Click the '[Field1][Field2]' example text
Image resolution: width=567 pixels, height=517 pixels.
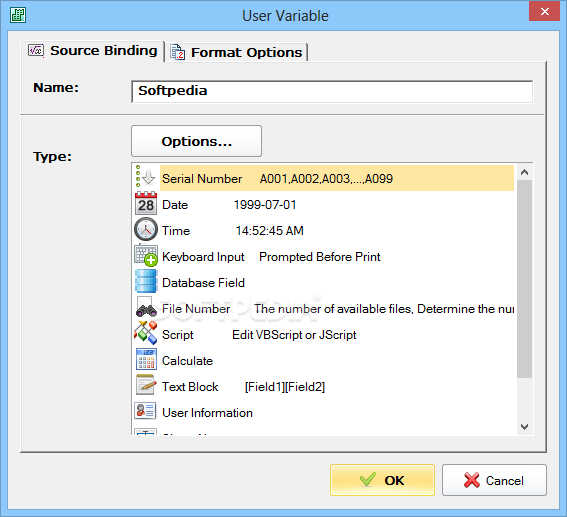pos(285,387)
